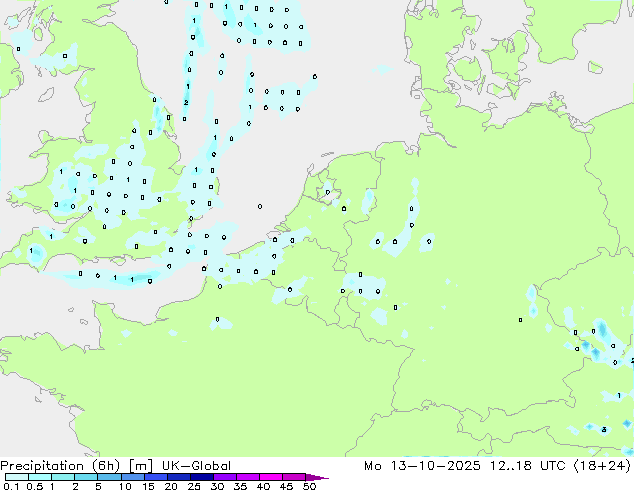Click the '[m]' unit label
634x490 pixels.
[141, 466]
